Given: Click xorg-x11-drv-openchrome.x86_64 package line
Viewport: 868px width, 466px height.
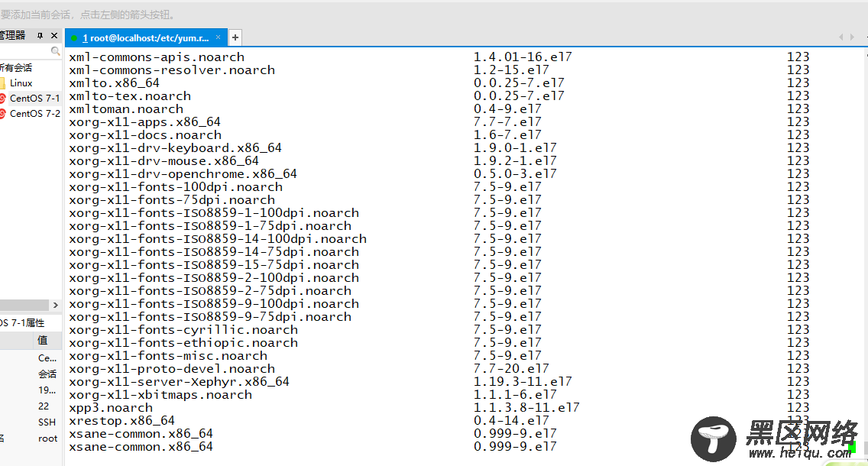Looking at the screenshot, I should click(x=183, y=173).
